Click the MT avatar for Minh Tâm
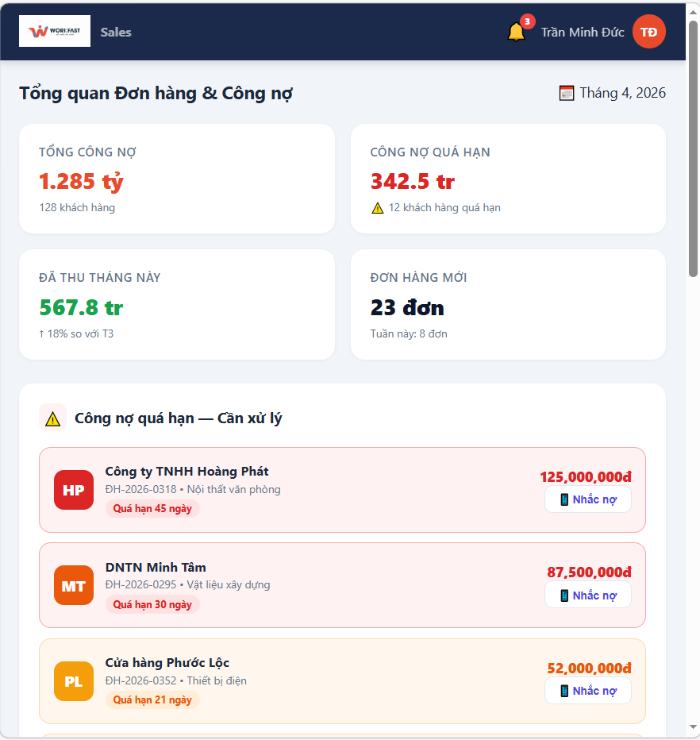Viewport: 700px width, 740px height. [74, 586]
